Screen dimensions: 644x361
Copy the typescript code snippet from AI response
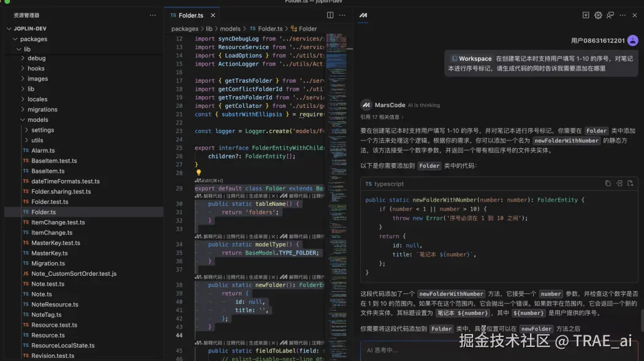tap(607, 183)
